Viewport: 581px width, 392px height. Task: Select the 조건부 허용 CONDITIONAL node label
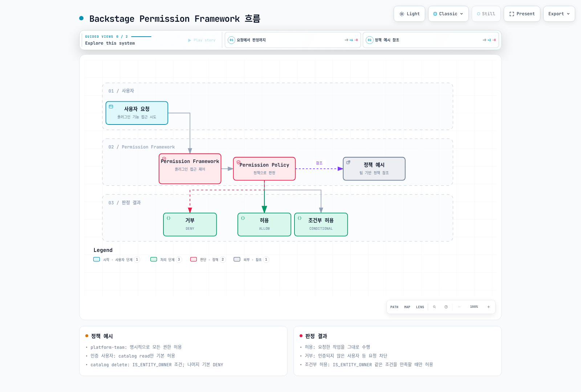321,229
